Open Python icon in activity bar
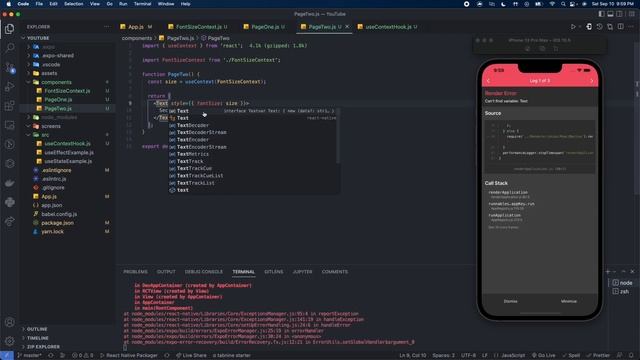640x360 pixels. (x=9, y=202)
